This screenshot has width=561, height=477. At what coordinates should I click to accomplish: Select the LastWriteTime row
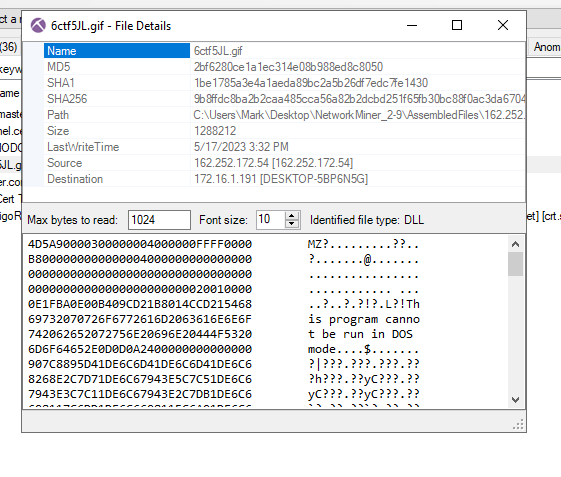[284, 147]
